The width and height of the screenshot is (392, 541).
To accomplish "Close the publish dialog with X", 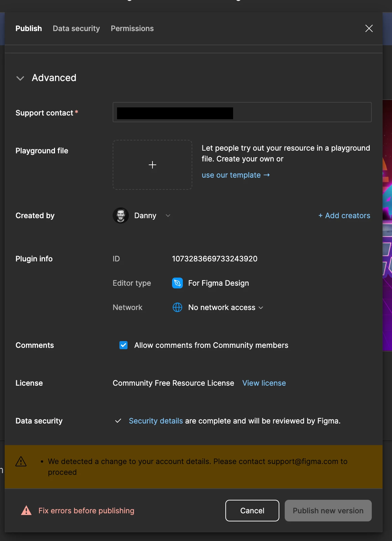I will (x=369, y=28).
